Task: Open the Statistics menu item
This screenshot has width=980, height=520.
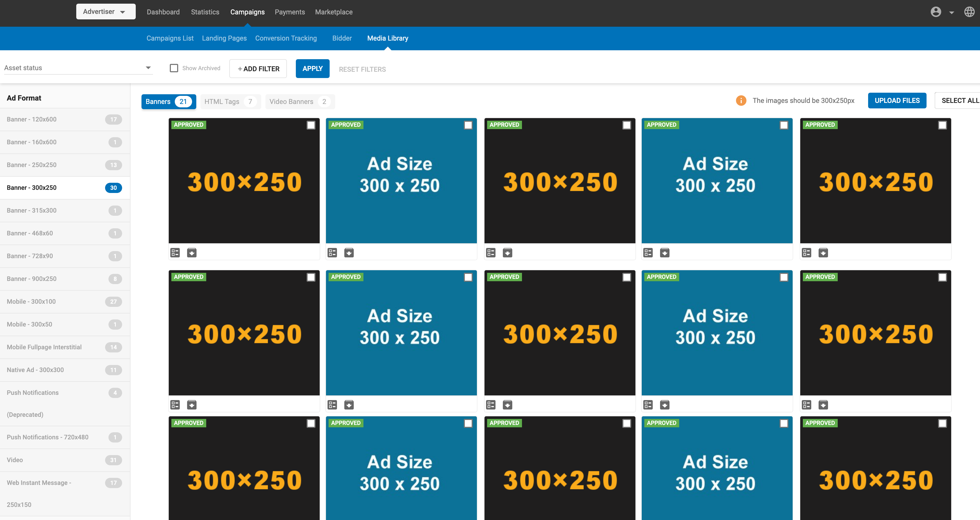Action: [x=205, y=12]
